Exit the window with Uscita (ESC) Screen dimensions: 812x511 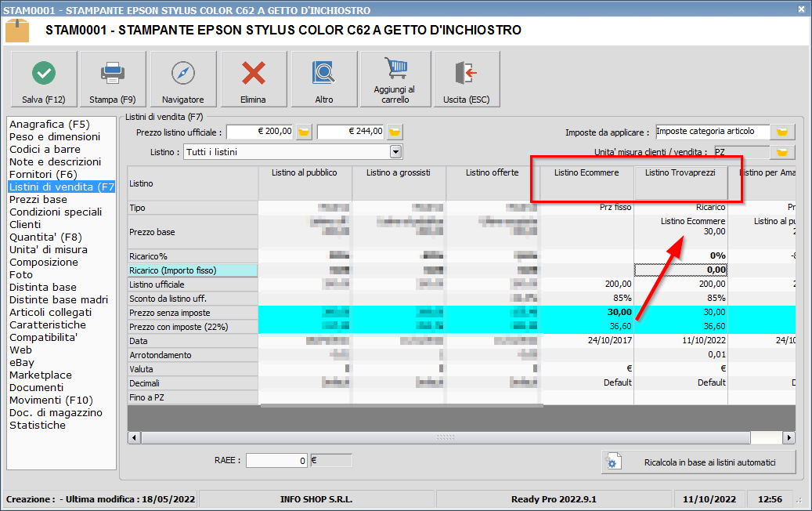pos(467,79)
